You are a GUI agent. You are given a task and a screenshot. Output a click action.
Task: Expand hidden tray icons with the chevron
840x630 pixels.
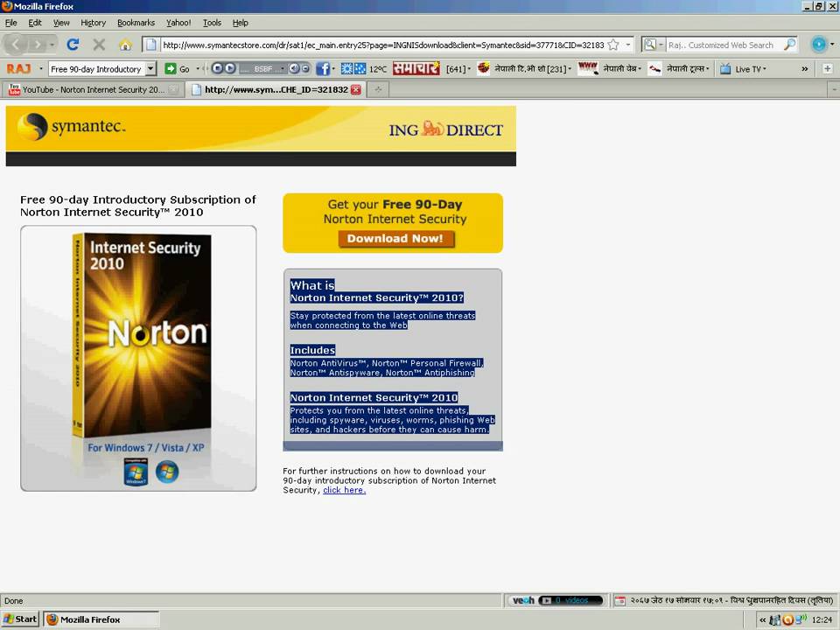point(762,619)
